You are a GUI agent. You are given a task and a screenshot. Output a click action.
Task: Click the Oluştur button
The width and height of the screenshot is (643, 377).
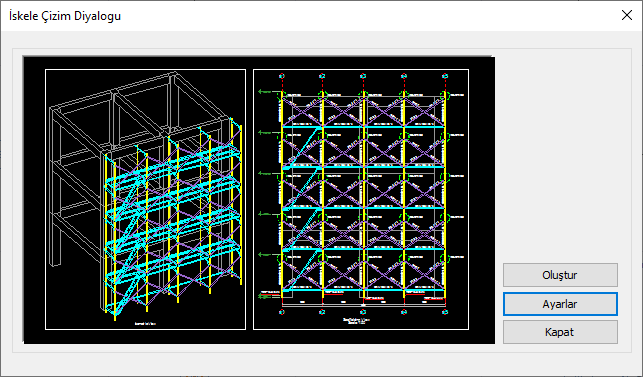(560, 275)
